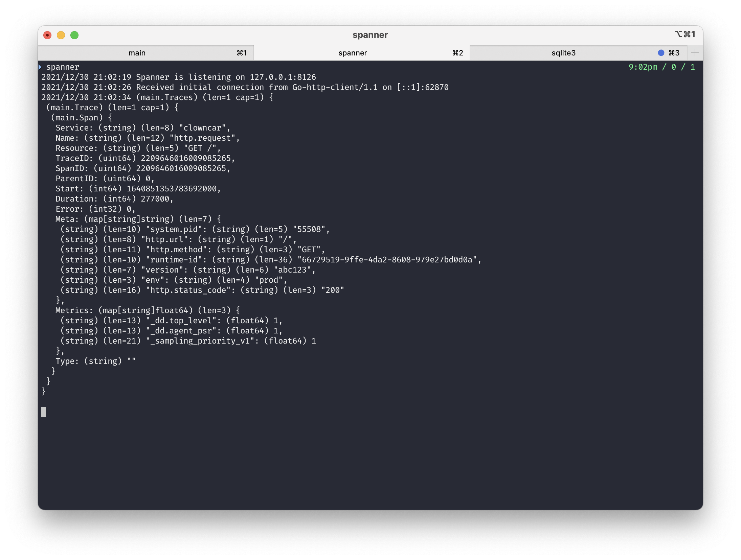This screenshot has width=741, height=560.
Task: Click the spanner window title
Action: point(370,35)
